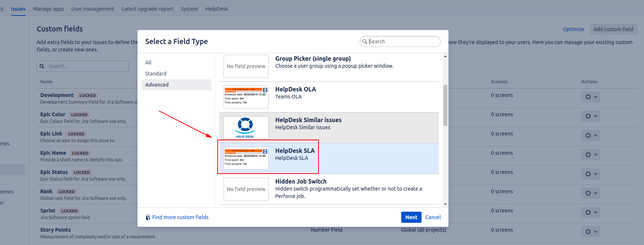
Task: Focus the dialog Search field
Action: [x=400, y=41]
